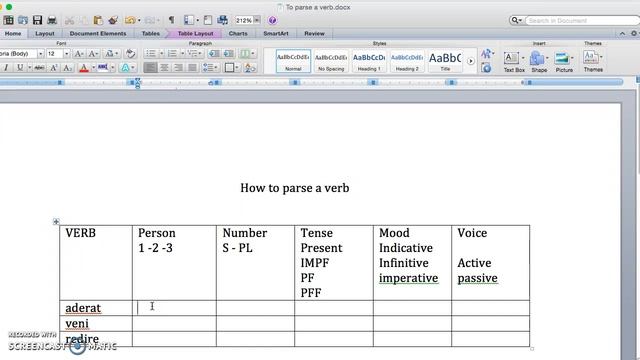Apply the No Spacing style
The height and width of the screenshot is (360, 640).
tap(331, 61)
